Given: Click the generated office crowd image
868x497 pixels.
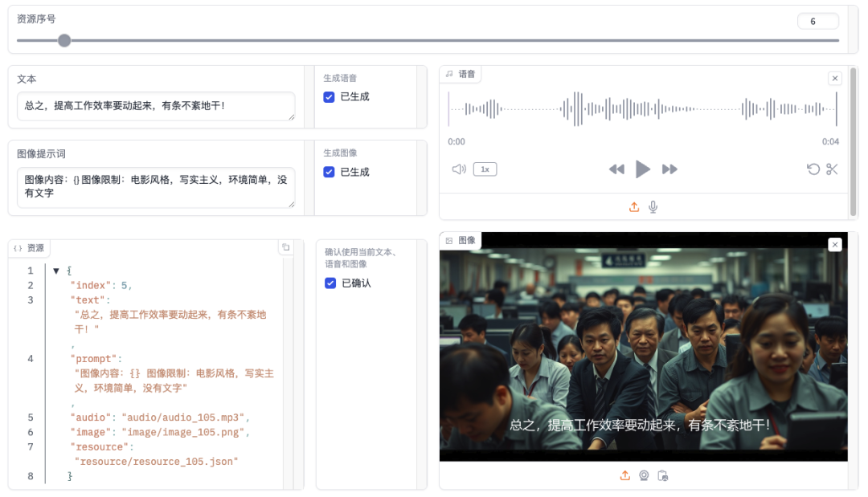Looking at the screenshot, I should [643, 347].
